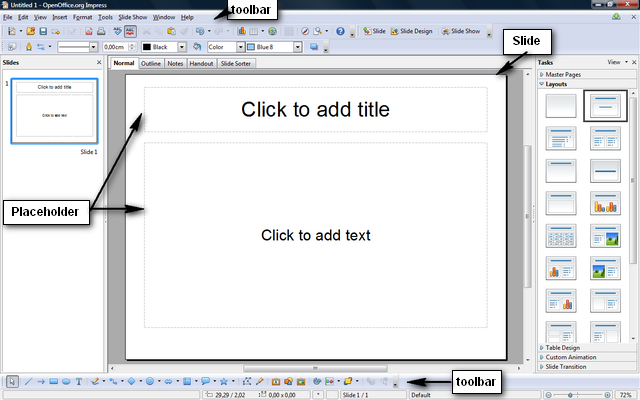Open the Slide Show menu
Image resolution: width=640 pixels, height=400 pixels.
click(133, 17)
